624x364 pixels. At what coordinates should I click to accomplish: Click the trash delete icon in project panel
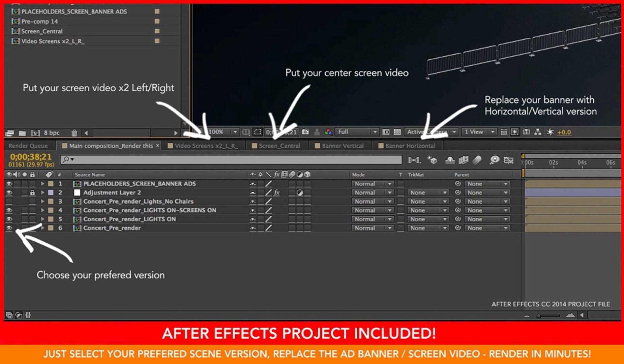click(x=74, y=133)
